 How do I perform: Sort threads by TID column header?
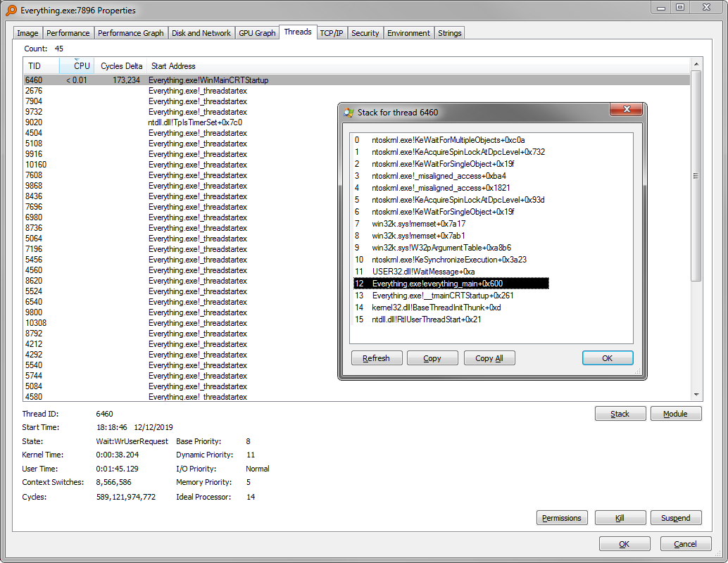pyautogui.click(x=42, y=66)
